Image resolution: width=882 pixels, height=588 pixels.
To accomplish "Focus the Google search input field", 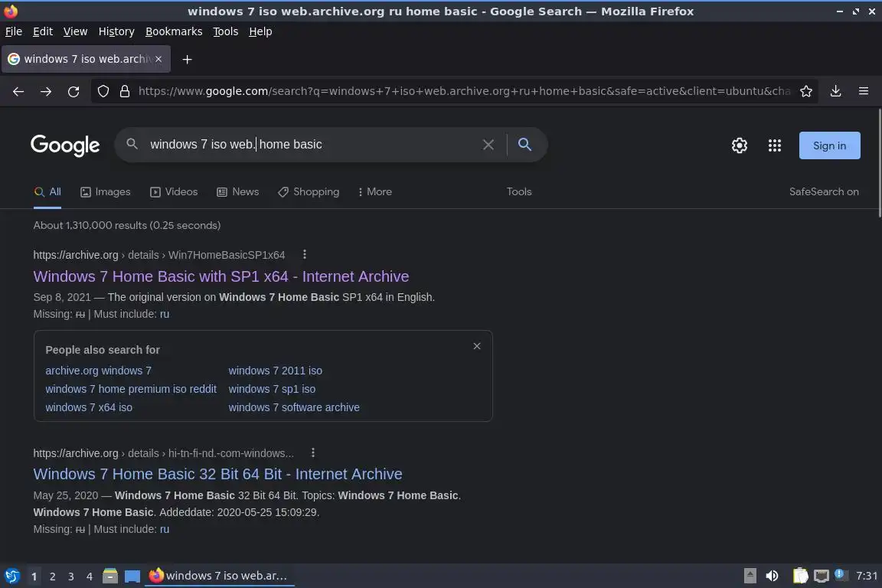I will click(312, 145).
